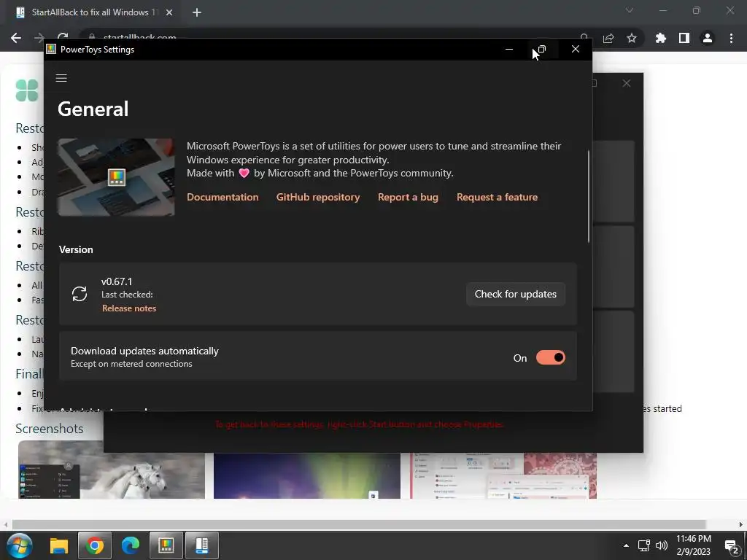Image resolution: width=747 pixels, height=560 pixels.
Task: Click the StartAllBack green clover logo
Action: pos(27,90)
